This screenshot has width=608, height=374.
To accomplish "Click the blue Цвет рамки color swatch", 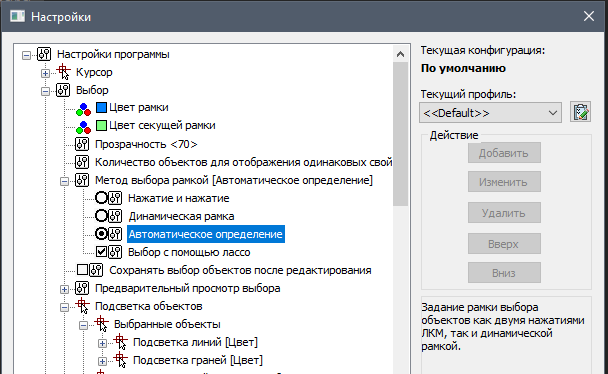I will [101, 107].
